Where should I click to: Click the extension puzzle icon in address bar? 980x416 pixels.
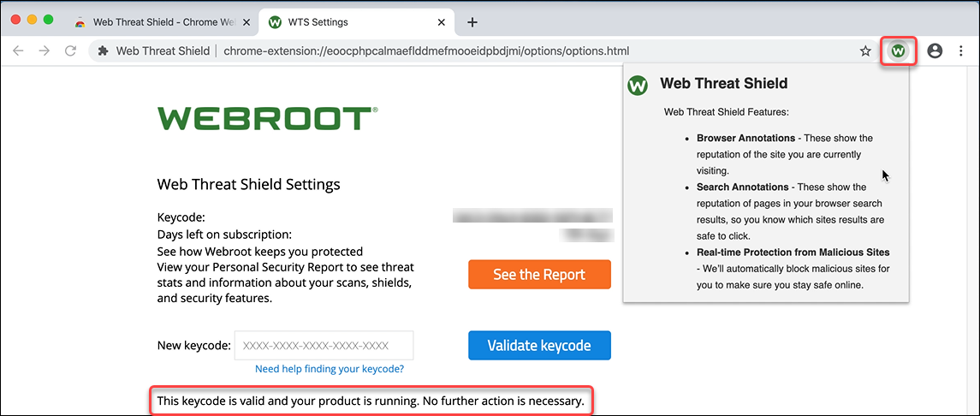pyautogui.click(x=103, y=51)
